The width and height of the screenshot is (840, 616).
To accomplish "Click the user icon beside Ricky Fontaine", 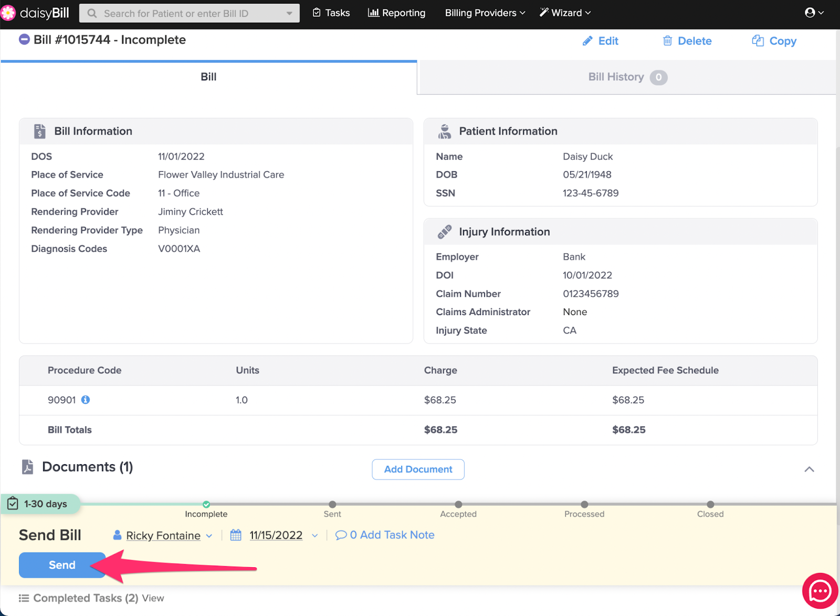I will [x=118, y=535].
